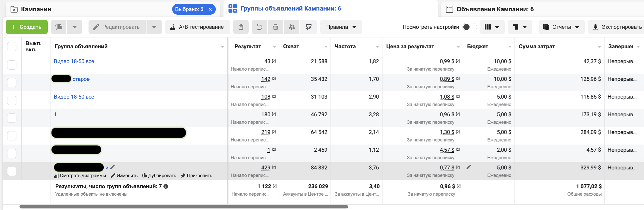Click total results 1 122

pyautogui.click(x=264, y=186)
